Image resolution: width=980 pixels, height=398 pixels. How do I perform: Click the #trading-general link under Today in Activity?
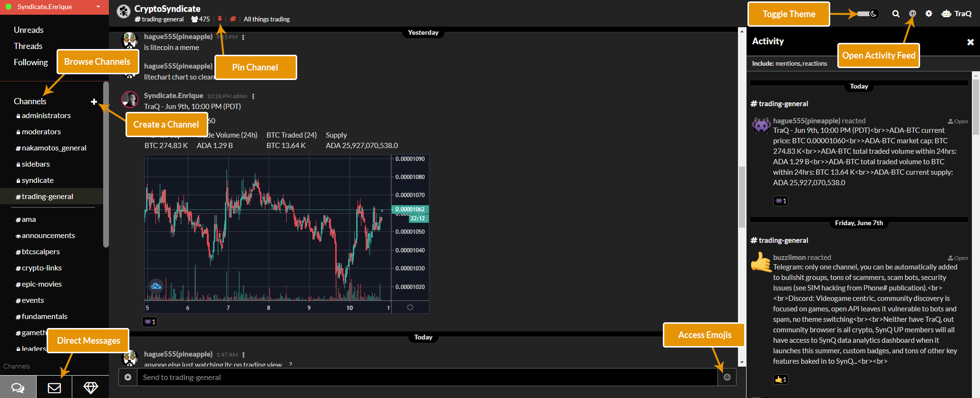[779, 104]
